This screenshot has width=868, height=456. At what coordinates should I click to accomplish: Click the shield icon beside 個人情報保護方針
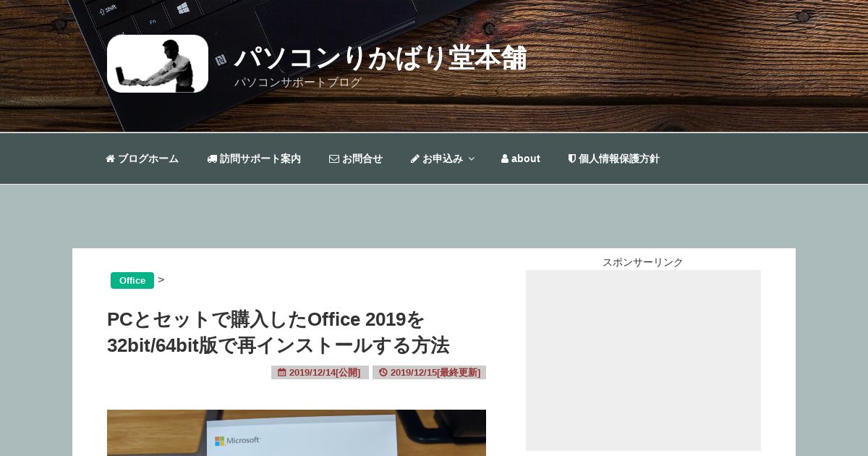572,159
